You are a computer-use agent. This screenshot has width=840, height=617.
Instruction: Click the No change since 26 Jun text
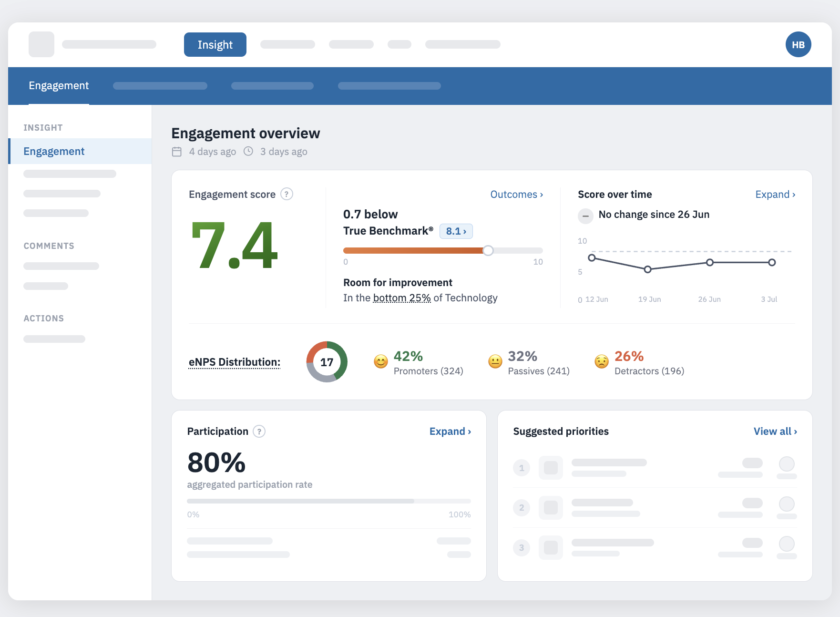[x=654, y=215]
